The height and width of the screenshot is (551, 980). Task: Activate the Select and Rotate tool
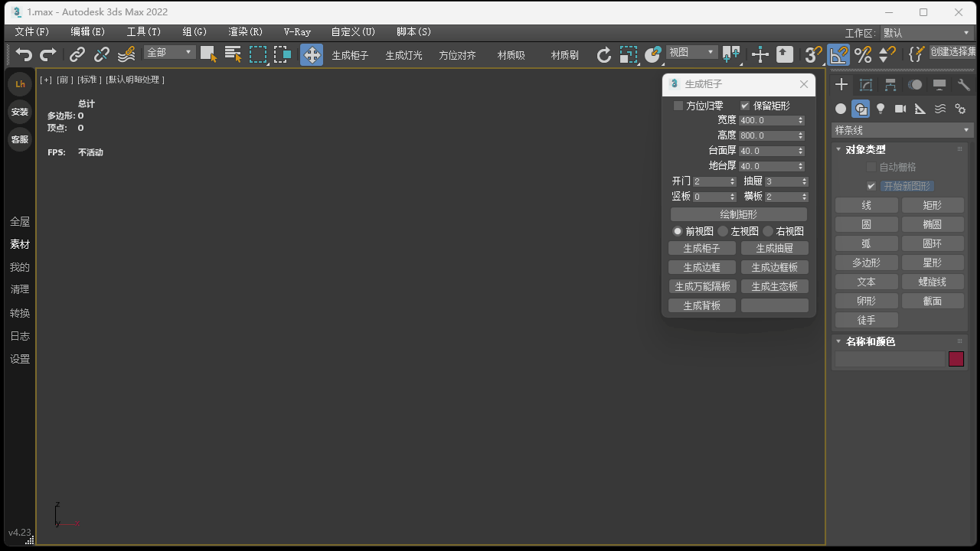(x=604, y=54)
